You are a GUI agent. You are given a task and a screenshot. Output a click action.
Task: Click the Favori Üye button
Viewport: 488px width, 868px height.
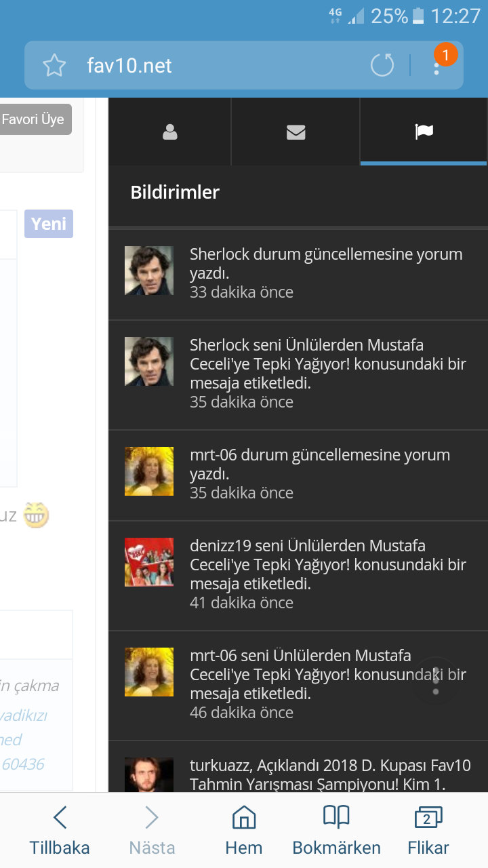point(34,119)
